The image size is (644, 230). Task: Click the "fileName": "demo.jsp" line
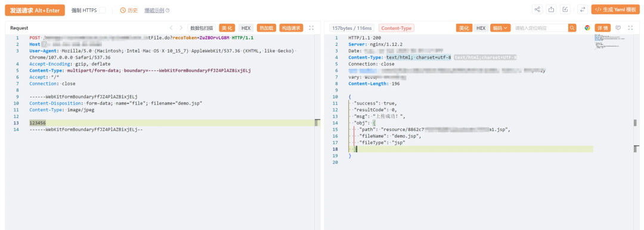coord(390,136)
